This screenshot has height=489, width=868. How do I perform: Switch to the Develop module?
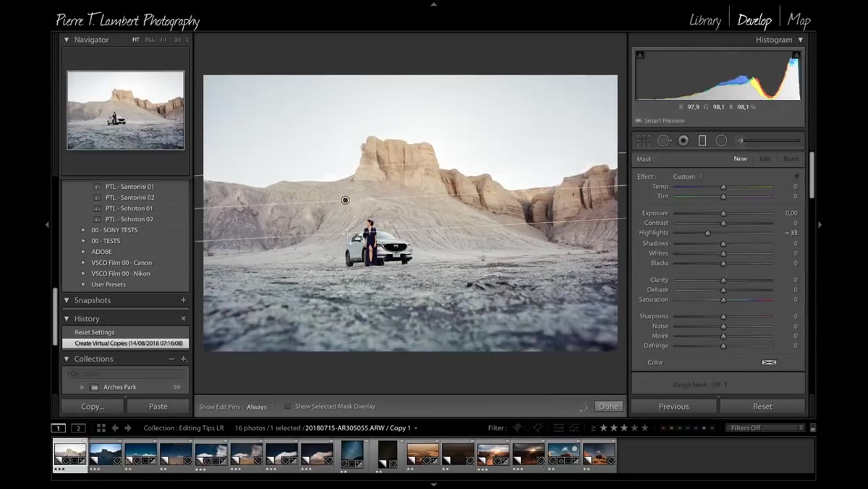(754, 20)
